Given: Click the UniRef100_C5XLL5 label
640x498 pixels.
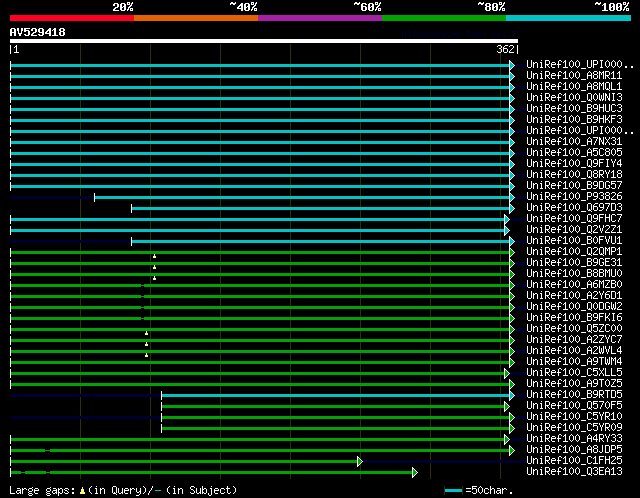Looking at the screenshot, I should [574, 373].
